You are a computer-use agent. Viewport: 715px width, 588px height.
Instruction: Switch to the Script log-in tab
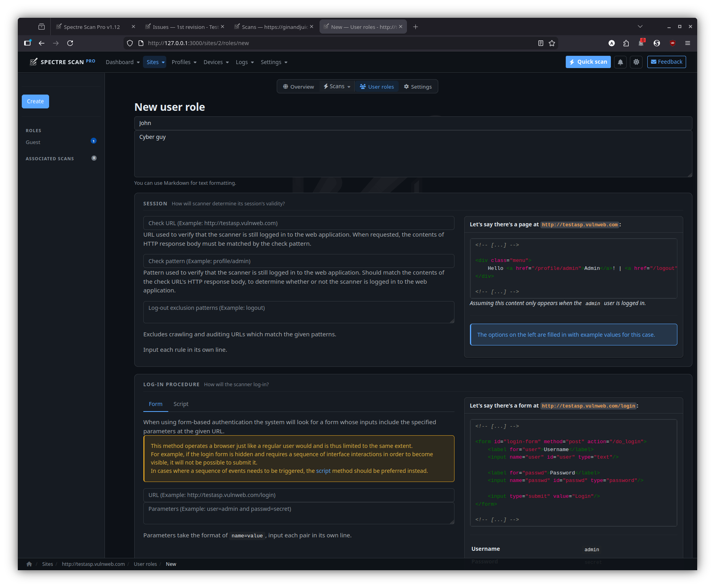[181, 404]
